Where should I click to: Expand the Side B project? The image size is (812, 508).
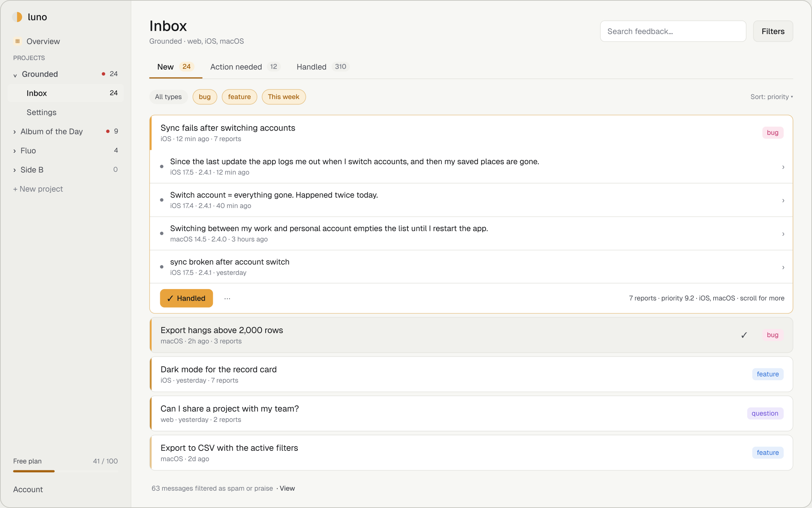[14, 170]
